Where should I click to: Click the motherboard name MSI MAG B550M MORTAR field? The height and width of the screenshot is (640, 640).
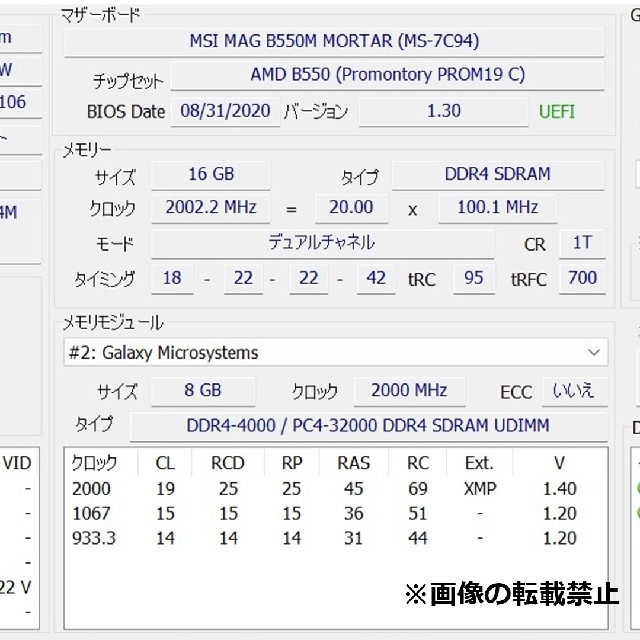tap(334, 41)
